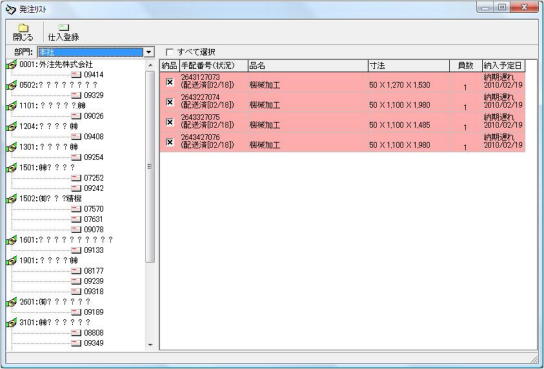The image size is (544, 369).
Task: Uncheck 納品 box for order 2643127073
Action: click(x=170, y=82)
